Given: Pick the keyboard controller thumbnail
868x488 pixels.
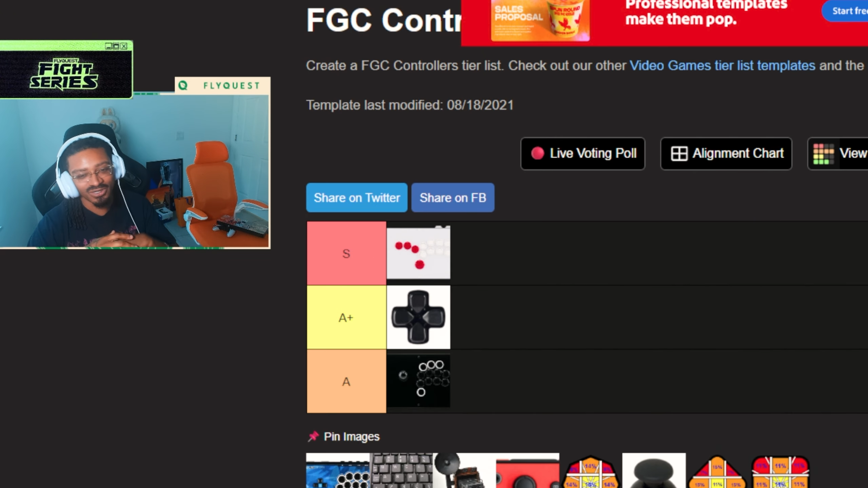Looking at the screenshot, I should tap(401, 471).
